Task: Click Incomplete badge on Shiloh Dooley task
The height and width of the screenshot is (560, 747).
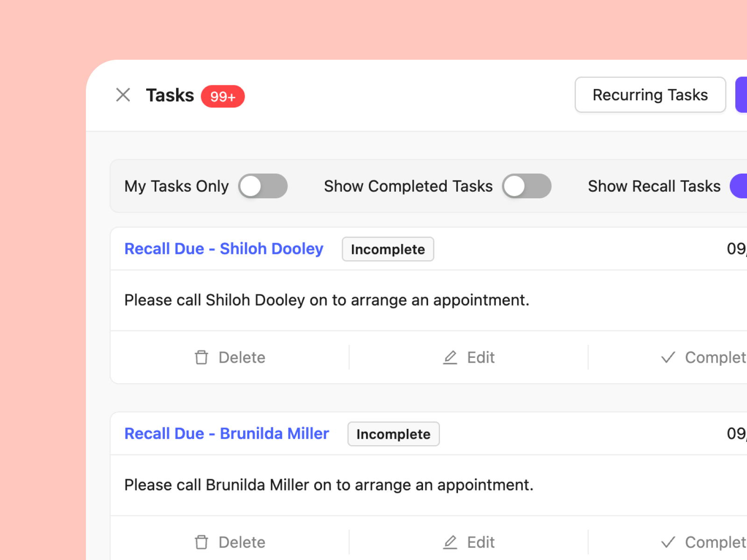Action: coord(388,249)
